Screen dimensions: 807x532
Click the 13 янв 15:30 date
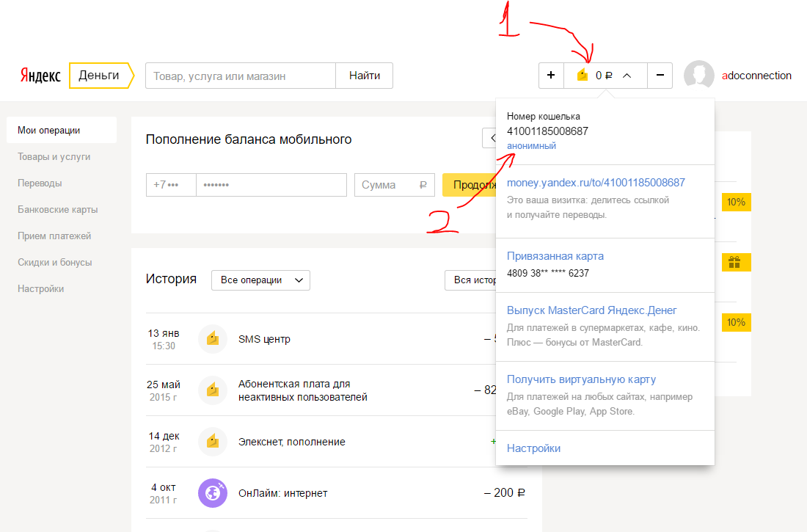click(164, 340)
